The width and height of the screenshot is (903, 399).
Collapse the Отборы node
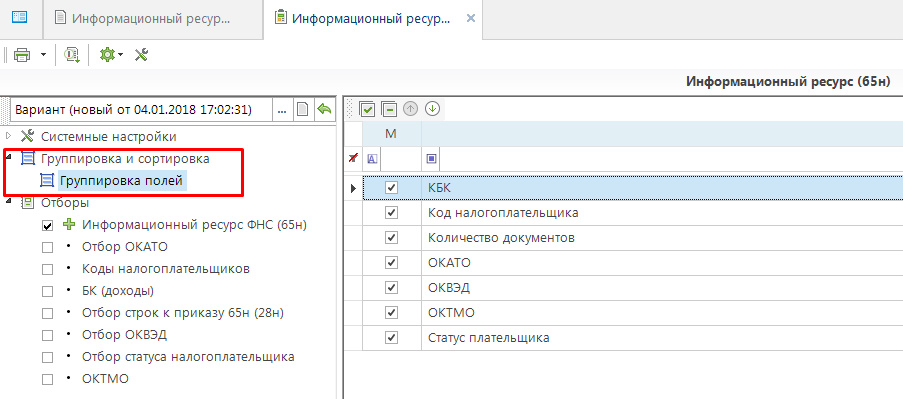click(x=8, y=201)
